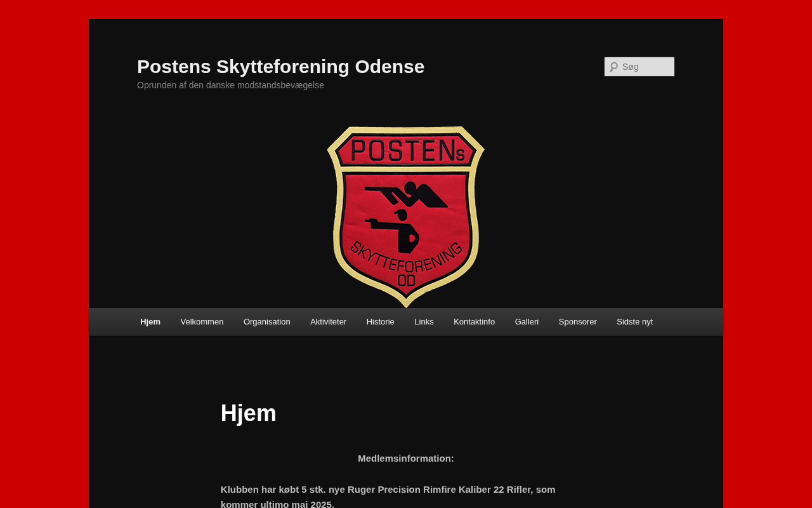
Task: Click the 'Medlemsinformation:' text
Action: [406, 458]
